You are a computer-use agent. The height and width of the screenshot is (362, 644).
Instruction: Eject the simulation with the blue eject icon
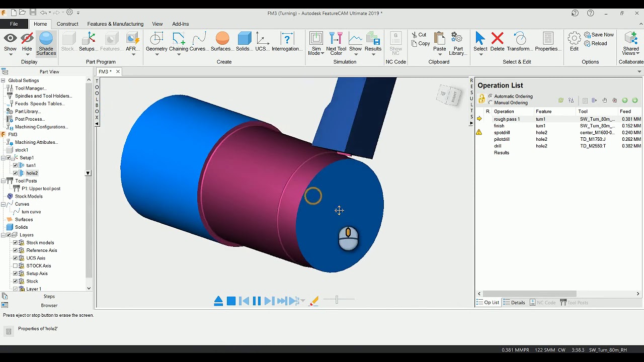pos(218,301)
